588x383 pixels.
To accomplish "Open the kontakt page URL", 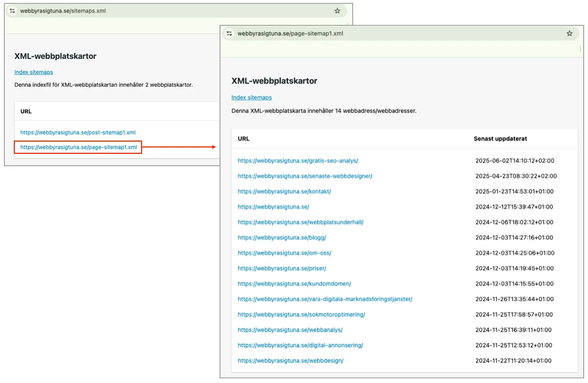I will pos(284,192).
